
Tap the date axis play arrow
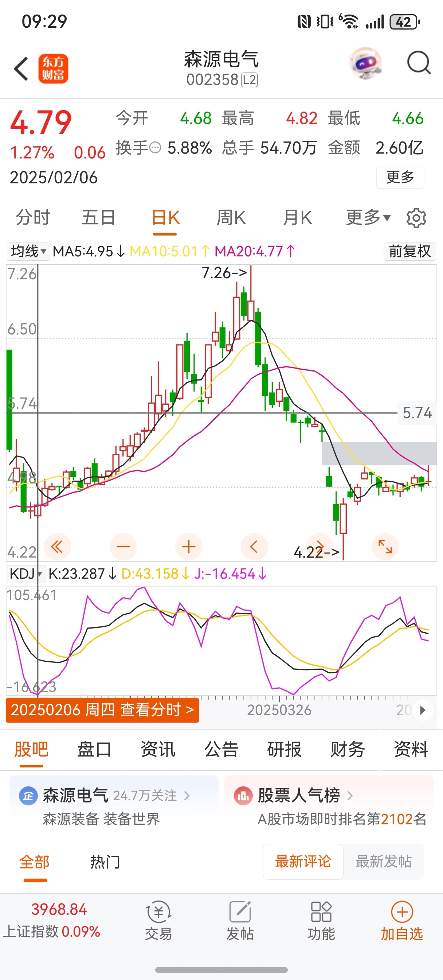pyautogui.click(x=423, y=710)
